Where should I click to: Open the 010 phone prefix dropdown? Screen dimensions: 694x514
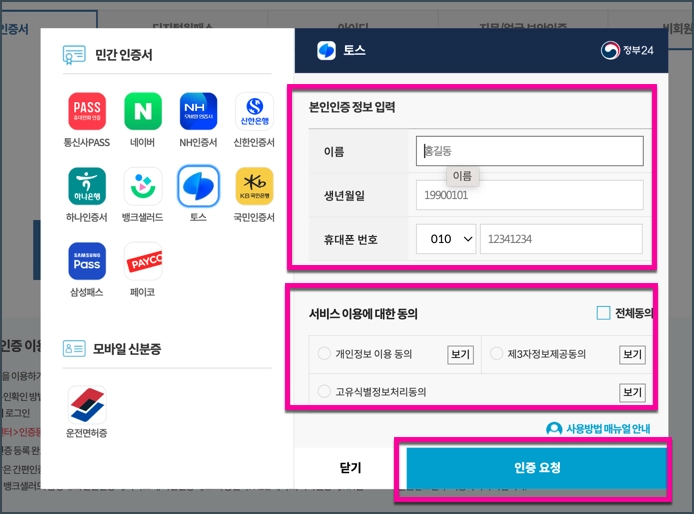pyautogui.click(x=446, y=239)
